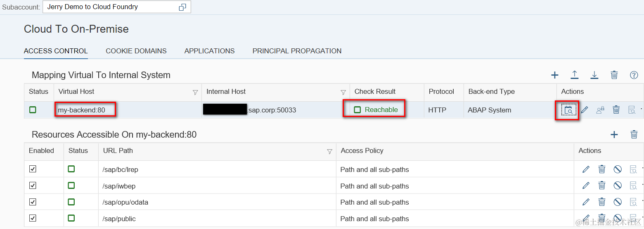644x229 pixels.
Task: Open the URL Path column filter
Action: pyautogui.click(x=329, y=151)
